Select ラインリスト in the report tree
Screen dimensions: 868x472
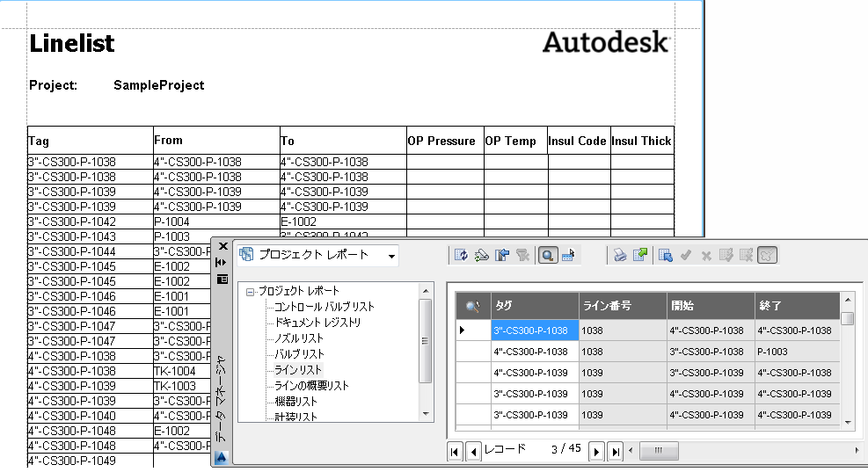[299, 370]
